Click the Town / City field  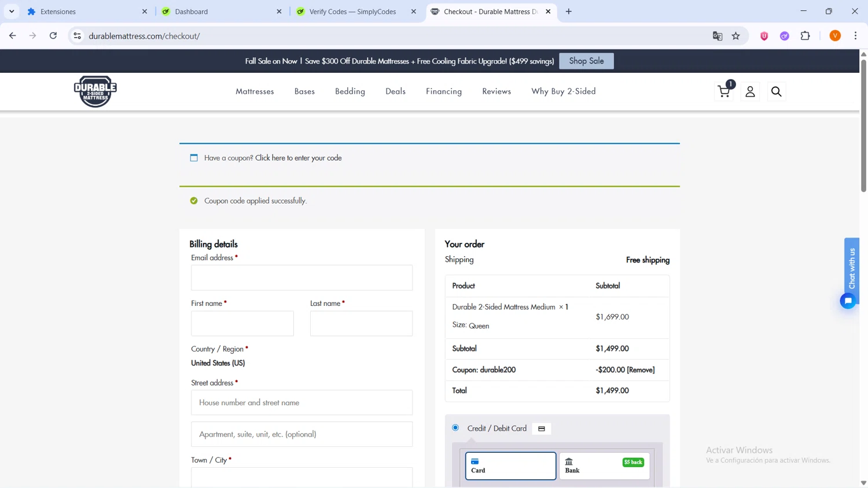coord(301,478)
